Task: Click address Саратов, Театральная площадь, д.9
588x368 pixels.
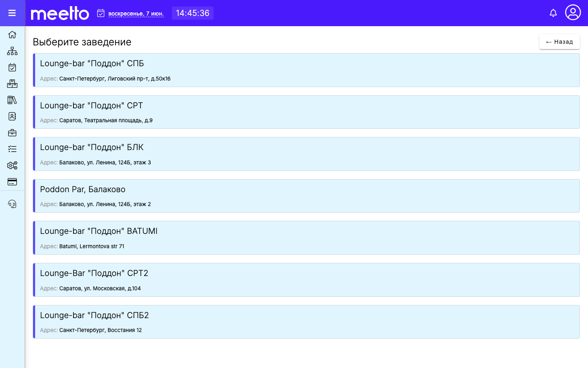Action: [x=106, y=120]
